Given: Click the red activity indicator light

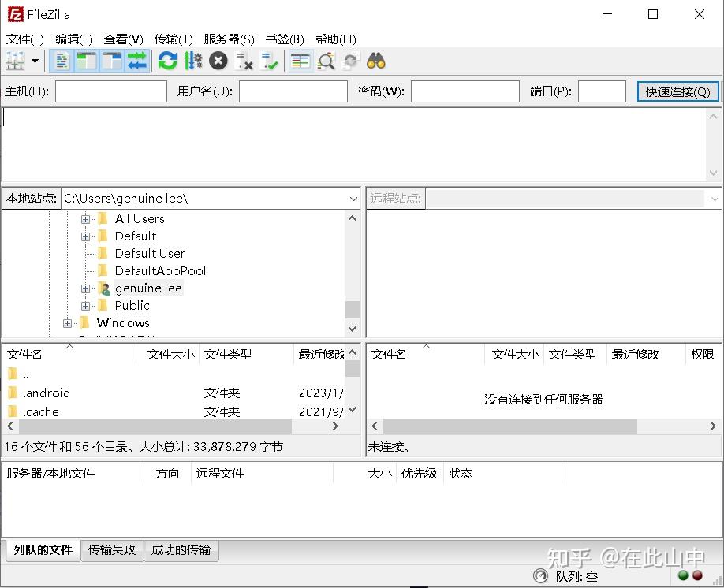Looking at the screenshot, I should coord(698,575).
